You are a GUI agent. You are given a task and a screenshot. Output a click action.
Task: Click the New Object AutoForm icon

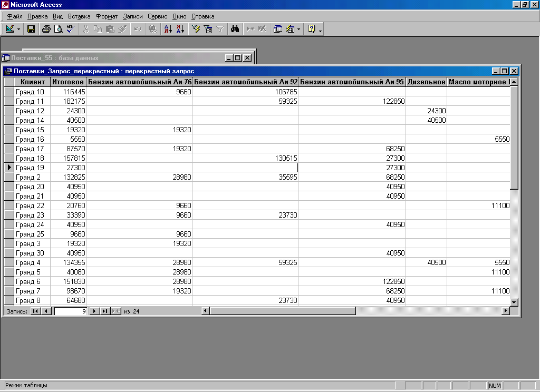291,29
